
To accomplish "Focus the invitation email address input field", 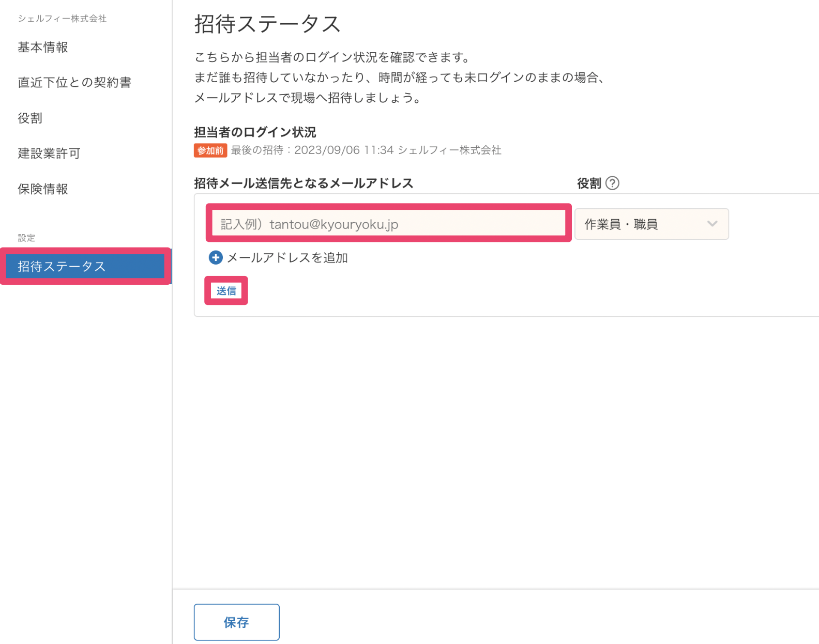I will [388, 224].
